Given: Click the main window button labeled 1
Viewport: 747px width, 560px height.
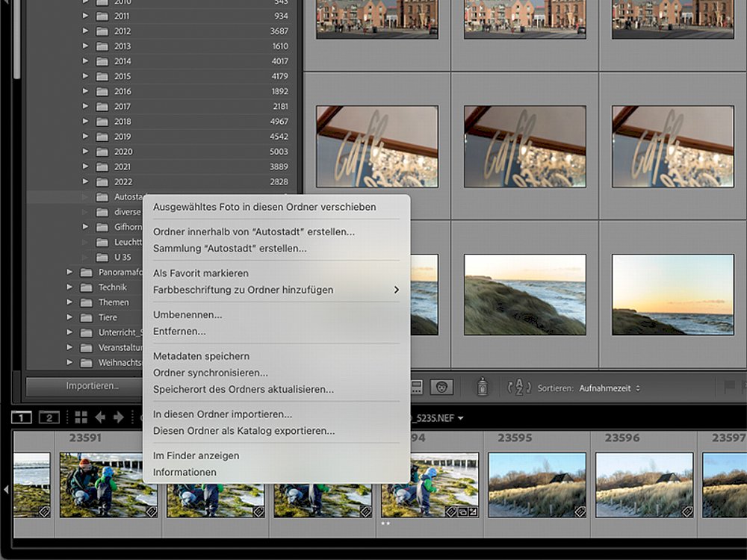Looking at the screenshot, I should point(22,417).
